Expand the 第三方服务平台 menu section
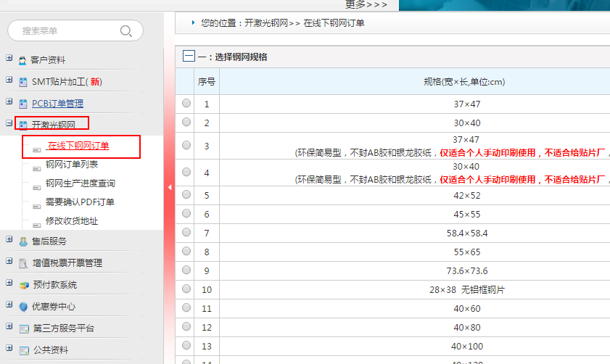The image size is (610, 364). point(9,327)
